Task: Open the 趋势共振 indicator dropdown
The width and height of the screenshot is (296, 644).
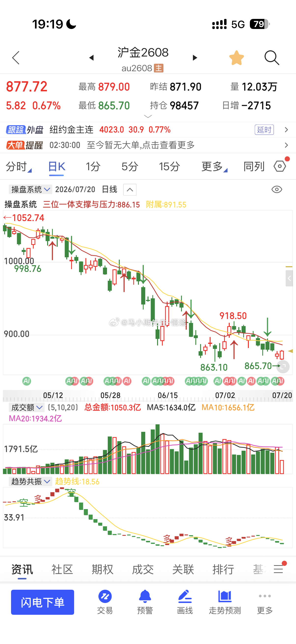Action: [30, 481]
